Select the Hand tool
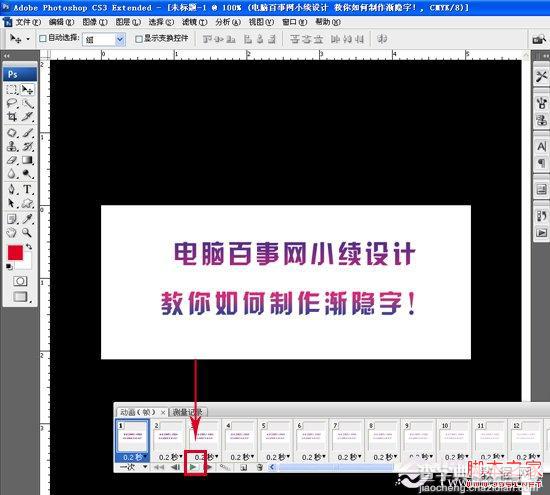550x495 pixels. click(x=12, y=233)
